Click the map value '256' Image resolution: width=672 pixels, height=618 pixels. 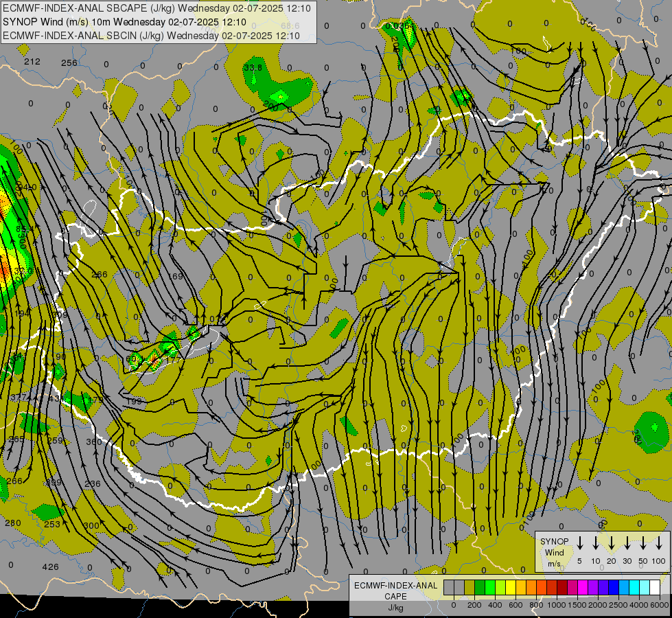69,63
